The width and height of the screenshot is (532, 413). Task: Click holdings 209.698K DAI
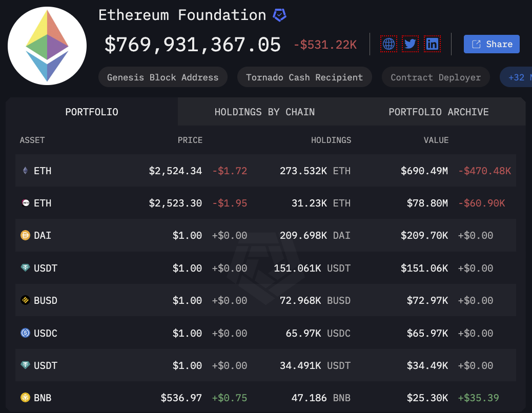pyautogui.click(x=315, y=235)
